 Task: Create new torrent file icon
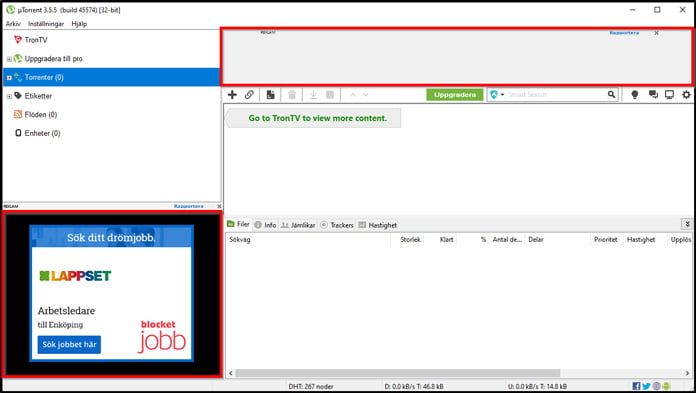click(270, 95)
